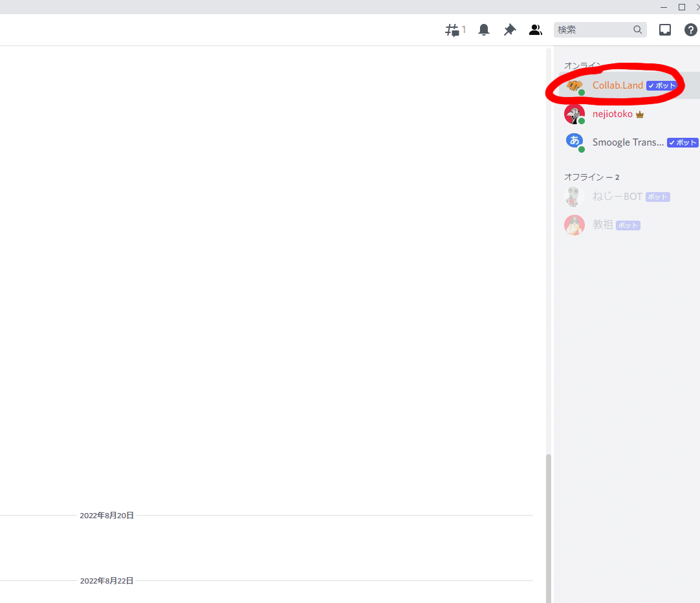700x603 pixels.
Task: Select the nejiotoko member entry
Action: click(612, 113)
